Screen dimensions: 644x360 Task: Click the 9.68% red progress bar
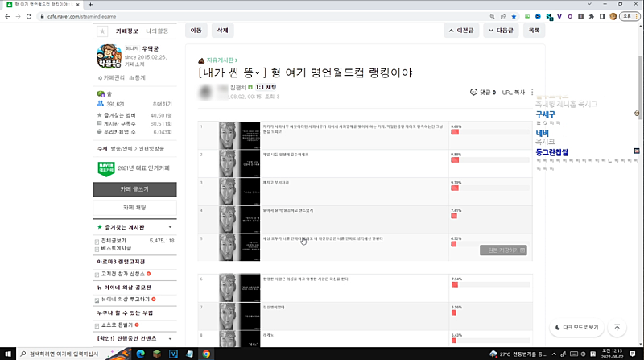click(455, 132)
